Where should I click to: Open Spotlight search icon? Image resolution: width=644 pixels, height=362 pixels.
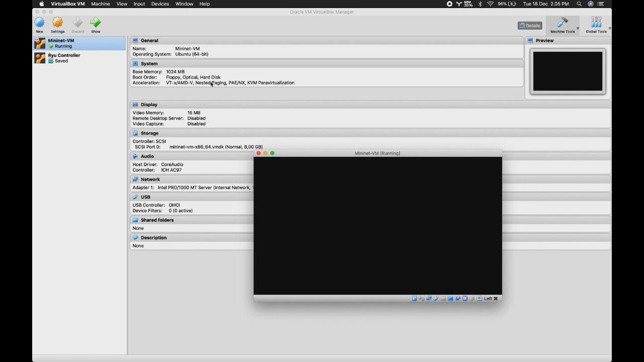(579, 4)
